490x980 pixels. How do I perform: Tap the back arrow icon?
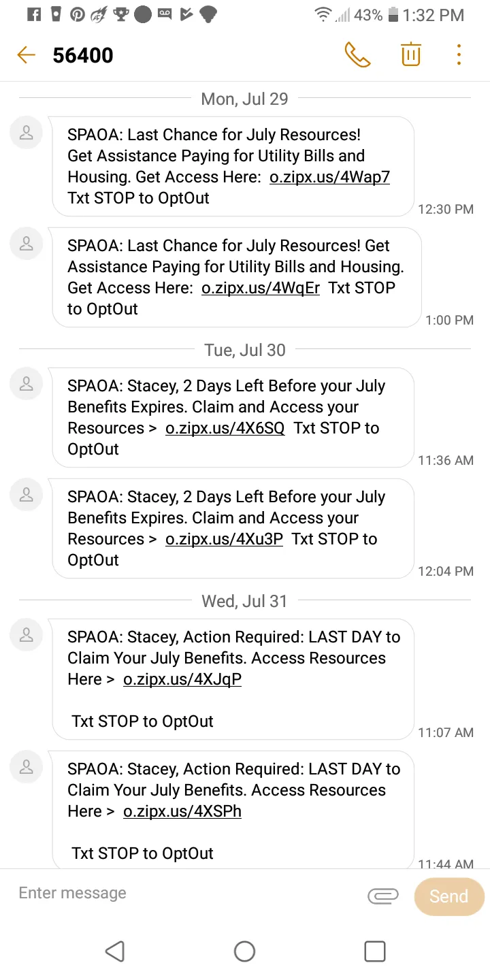tap(26, 55)
